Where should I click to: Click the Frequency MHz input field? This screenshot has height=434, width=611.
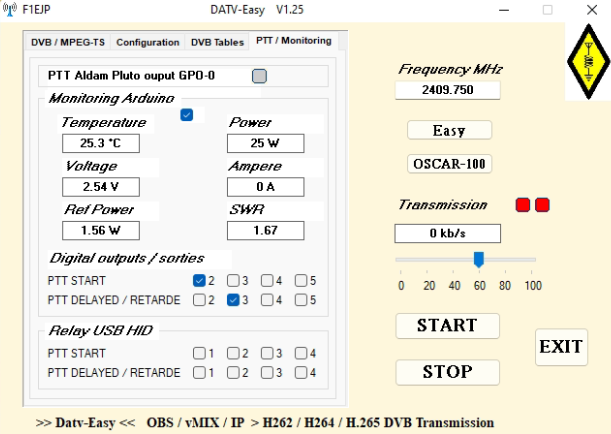(448, 89)
